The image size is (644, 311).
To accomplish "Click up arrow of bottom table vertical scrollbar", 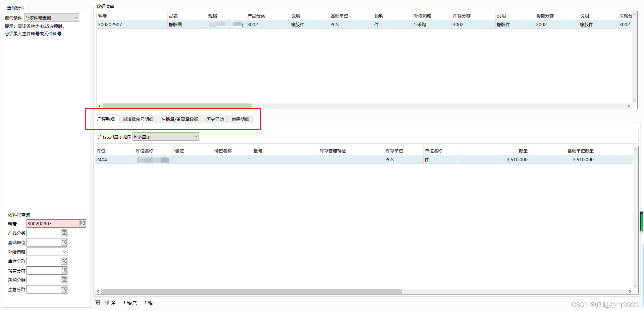I will pyautogui.click(x=635, y=149).
